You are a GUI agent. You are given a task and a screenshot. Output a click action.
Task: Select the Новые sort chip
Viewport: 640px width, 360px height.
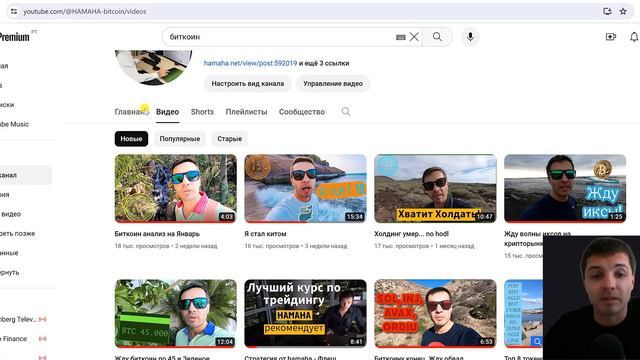coord(131,139)
